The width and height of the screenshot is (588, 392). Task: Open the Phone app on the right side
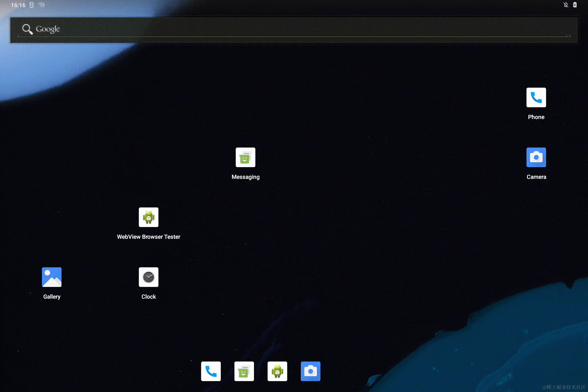pyautogui.click(x=536, y=97)
